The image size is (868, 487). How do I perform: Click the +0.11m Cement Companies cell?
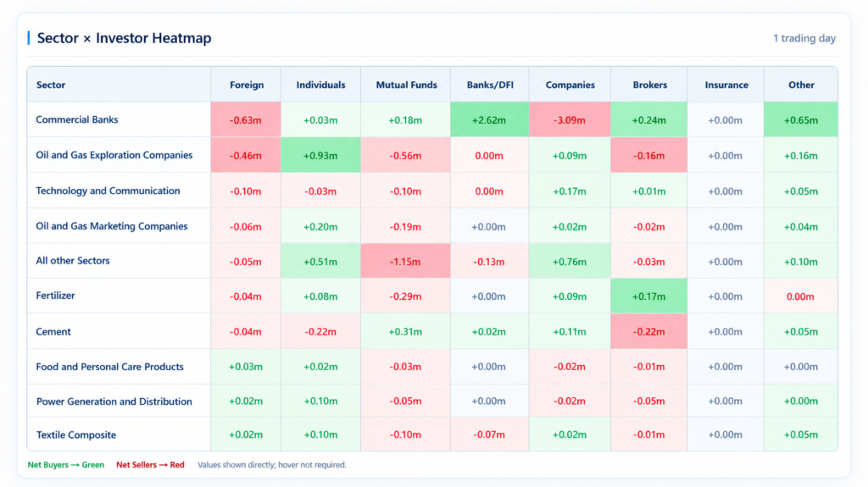(570, 331)
